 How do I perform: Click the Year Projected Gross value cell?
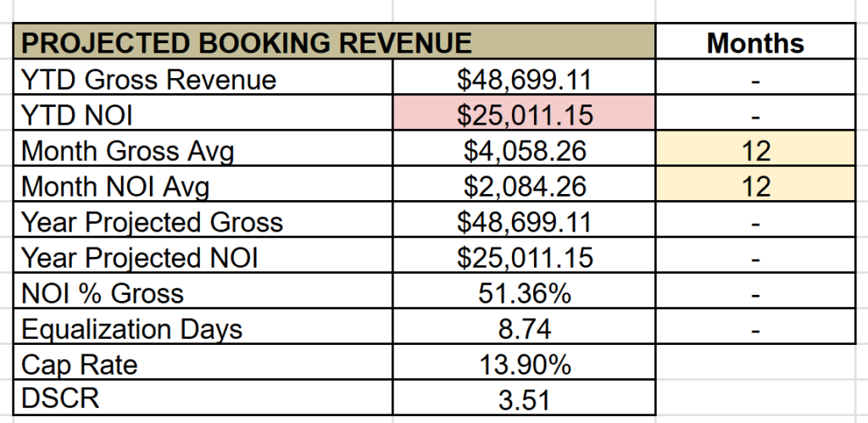pos(524,222)
